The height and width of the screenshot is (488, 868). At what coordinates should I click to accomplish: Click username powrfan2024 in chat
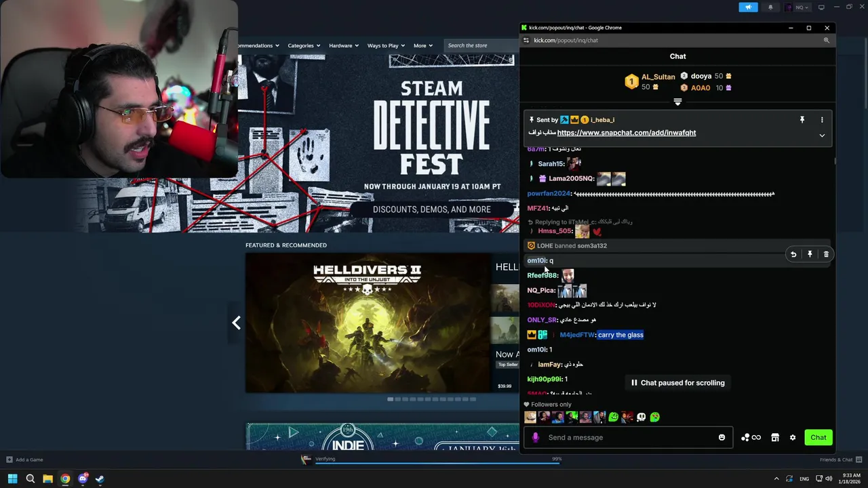[549, 194]
